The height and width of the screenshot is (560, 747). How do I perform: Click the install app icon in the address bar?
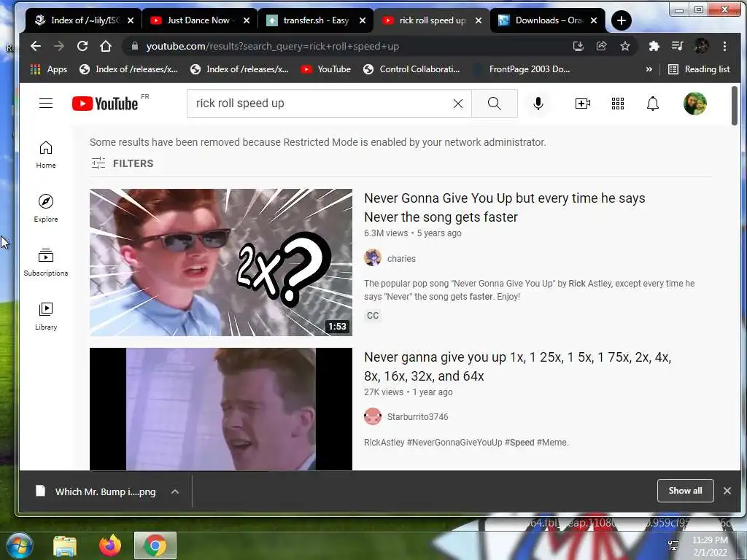[578, 46]
